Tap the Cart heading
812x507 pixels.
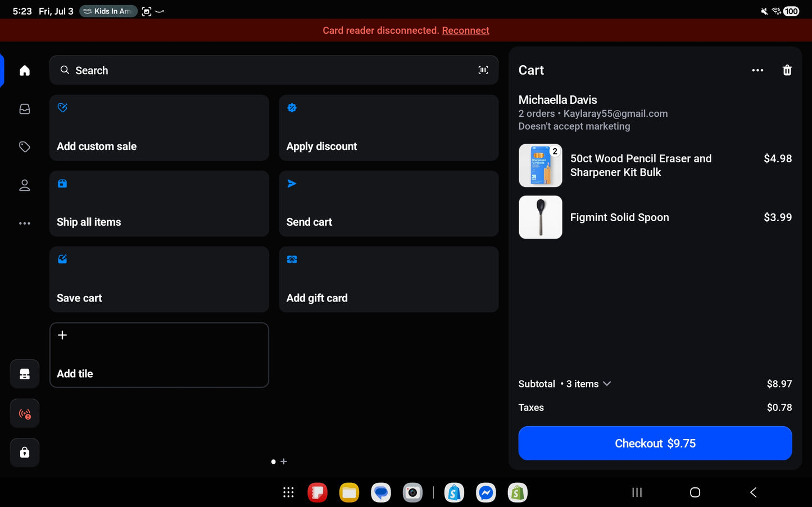pyautogui.click(x=531, y=70)
